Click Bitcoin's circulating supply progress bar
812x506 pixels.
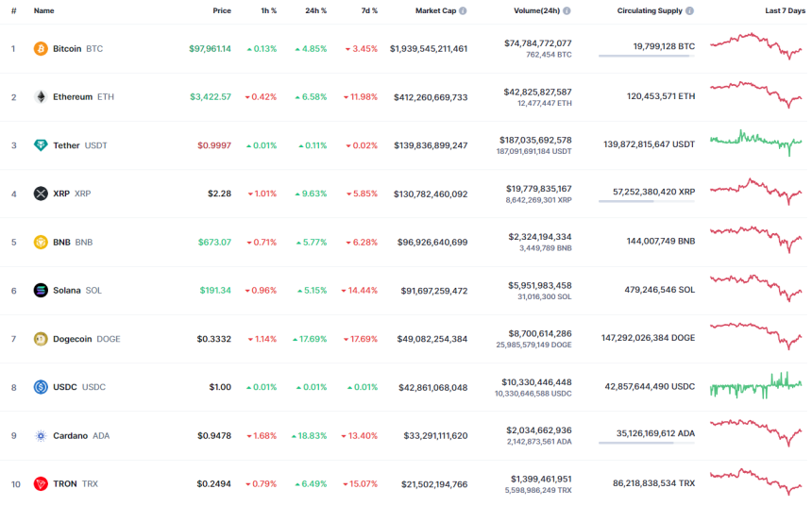click(646, 57)
